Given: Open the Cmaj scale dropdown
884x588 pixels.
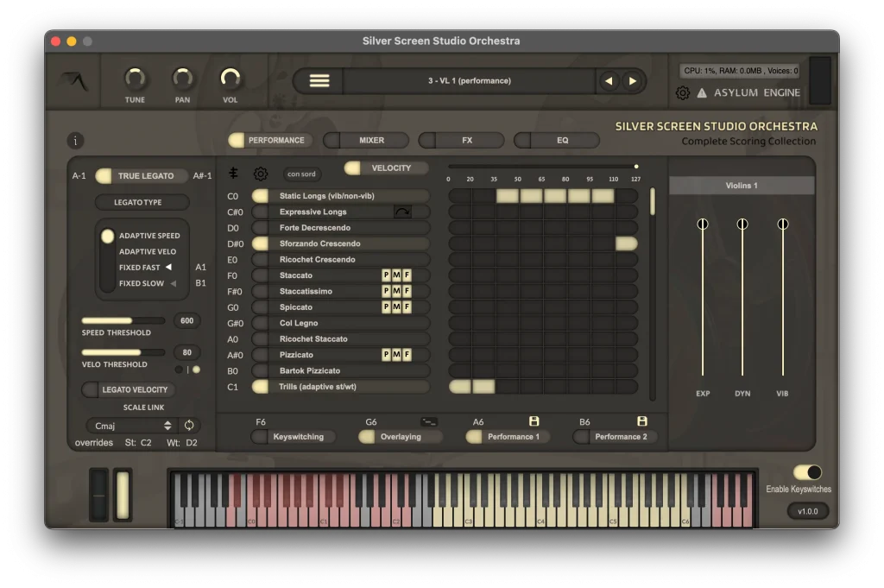Looking at the screenshot, I should [x=131, y=426].
